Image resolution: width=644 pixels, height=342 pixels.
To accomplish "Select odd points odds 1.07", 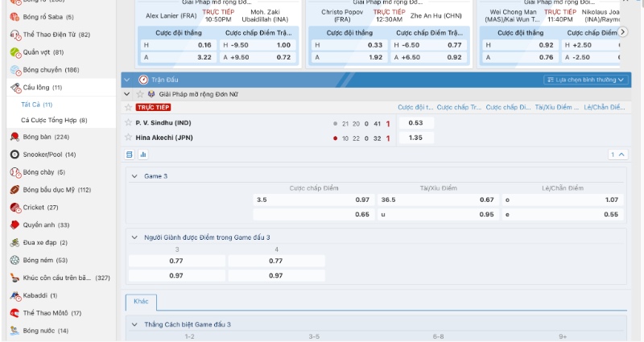I will pos(562,200).
